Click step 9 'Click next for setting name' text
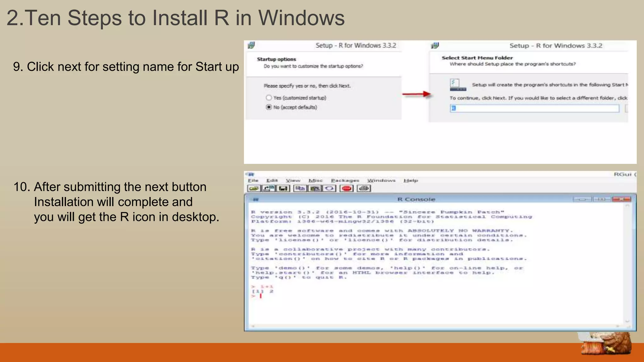 click(x=126, y=67)
